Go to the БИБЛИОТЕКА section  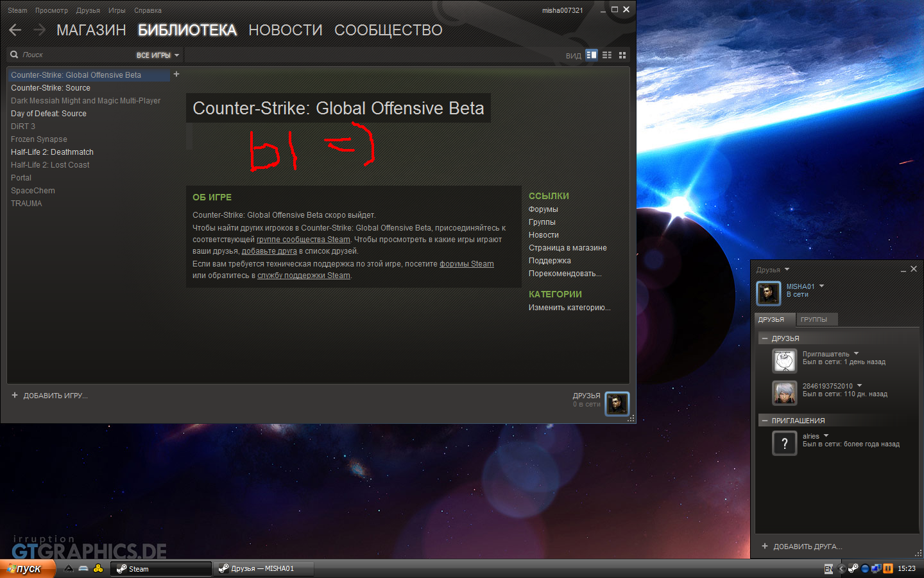[187, 30]
